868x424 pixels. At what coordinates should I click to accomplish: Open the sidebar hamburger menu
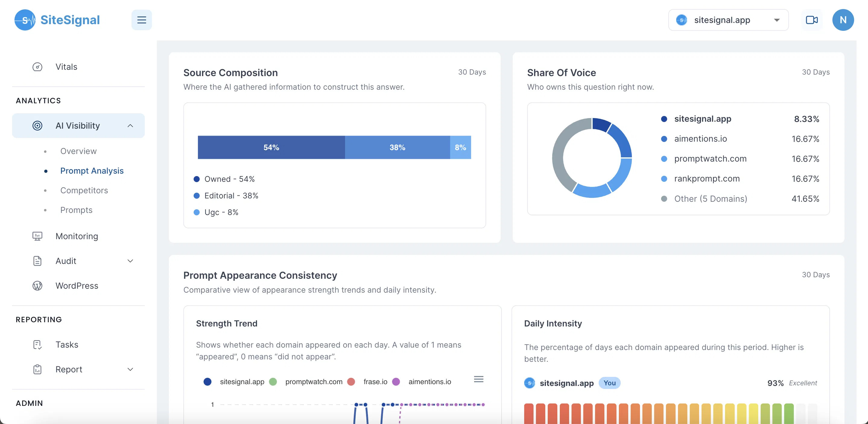(141, 20)
